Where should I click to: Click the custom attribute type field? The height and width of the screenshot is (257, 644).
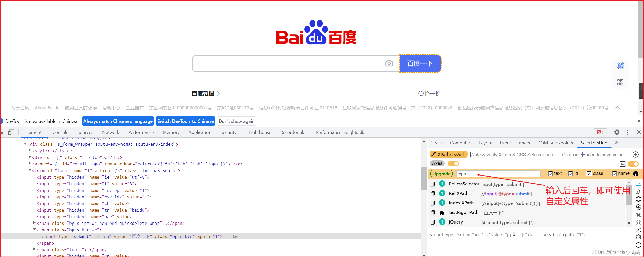coord(498,174)
